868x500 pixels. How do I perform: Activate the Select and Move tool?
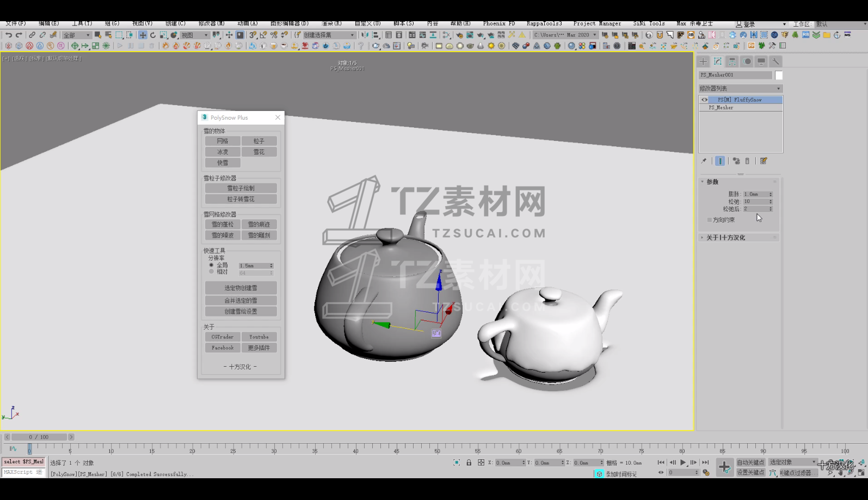(143, 35)
